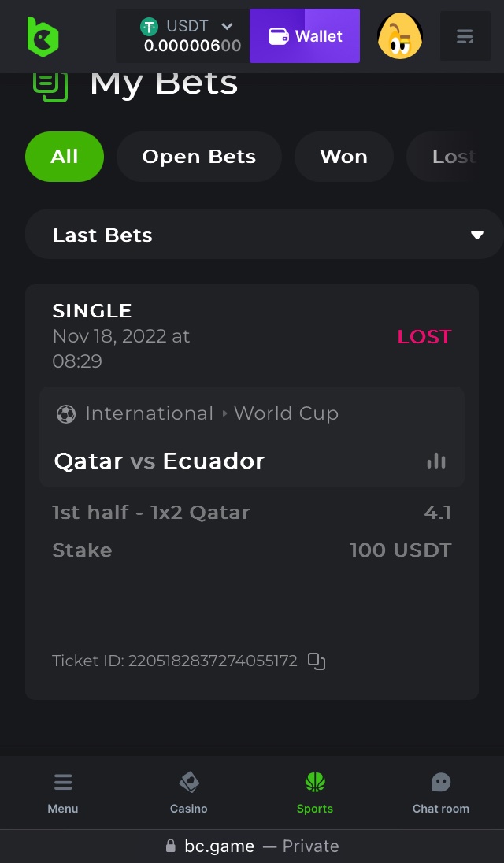504x863 pixels.
Task: Filter by Open Bets
Action: (199, 157)
